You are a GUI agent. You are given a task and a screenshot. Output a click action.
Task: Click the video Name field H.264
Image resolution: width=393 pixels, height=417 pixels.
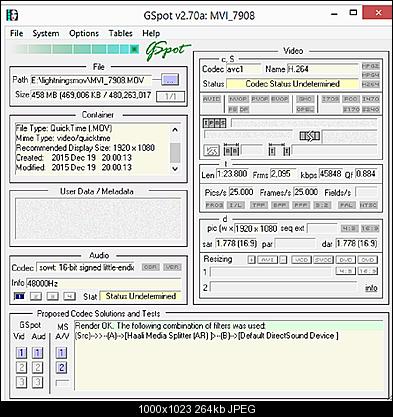322,69
